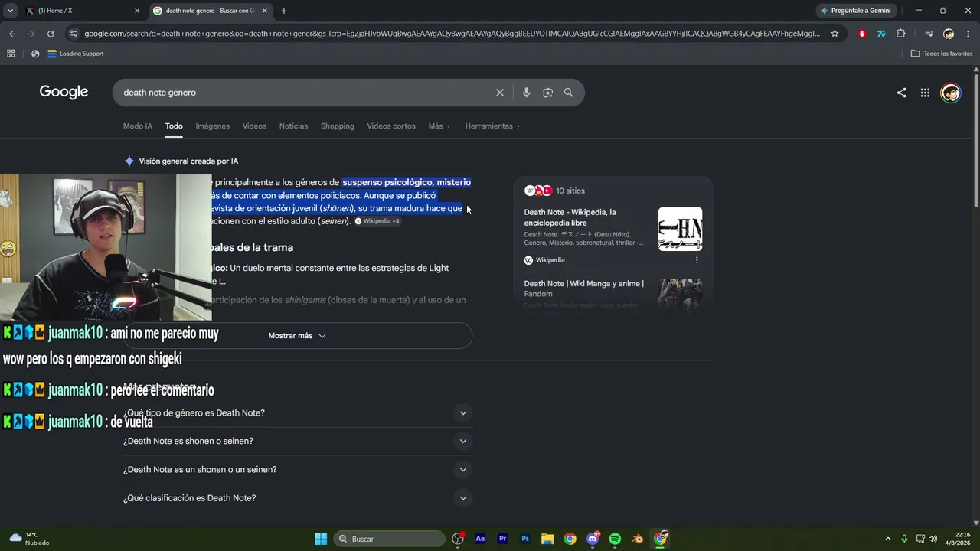This screenshot has height=551, width=980.
Task: Open the Chrome apps grid in bookmarks bar
Action: (x=11, y=54)
